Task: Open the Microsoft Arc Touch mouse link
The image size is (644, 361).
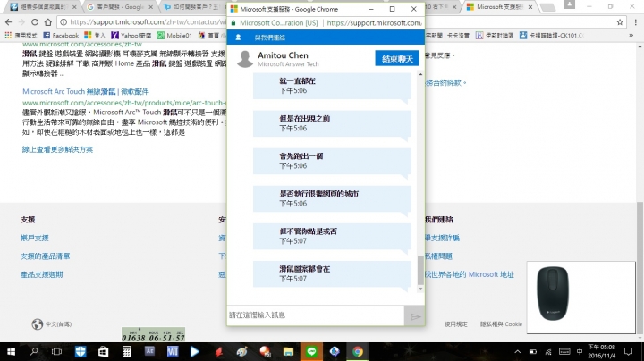Action: tap(86, 91)
